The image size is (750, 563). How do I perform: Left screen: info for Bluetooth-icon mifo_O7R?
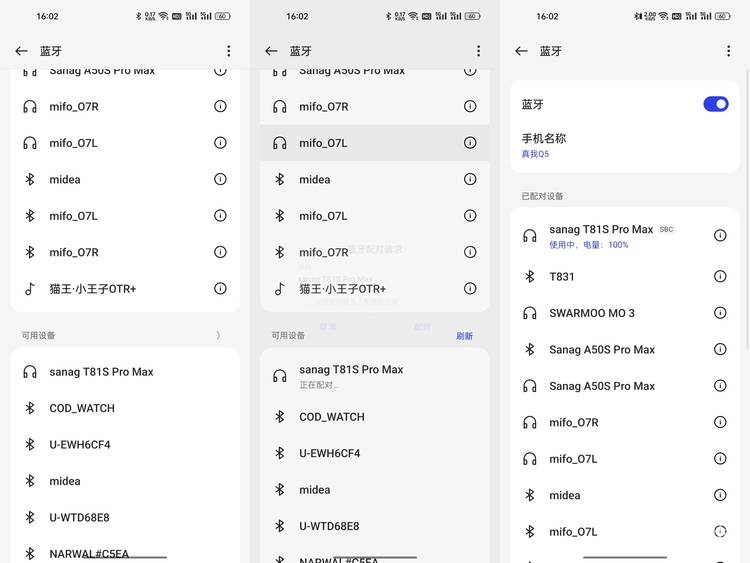click(x=220, y=252)
